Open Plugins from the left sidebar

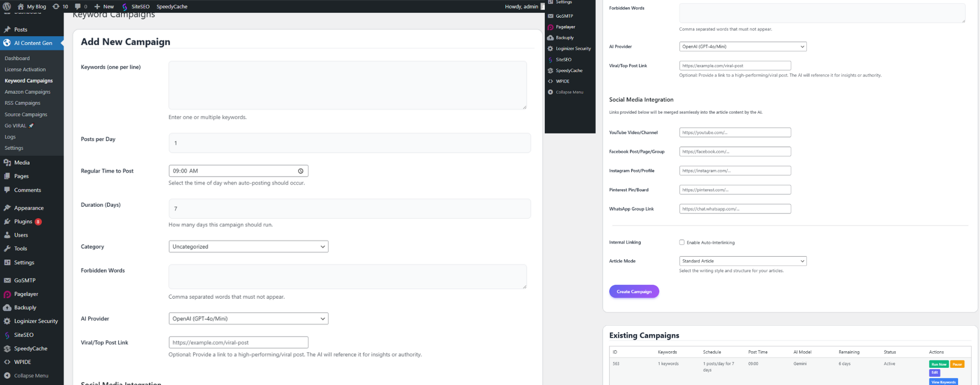(23, 221)
